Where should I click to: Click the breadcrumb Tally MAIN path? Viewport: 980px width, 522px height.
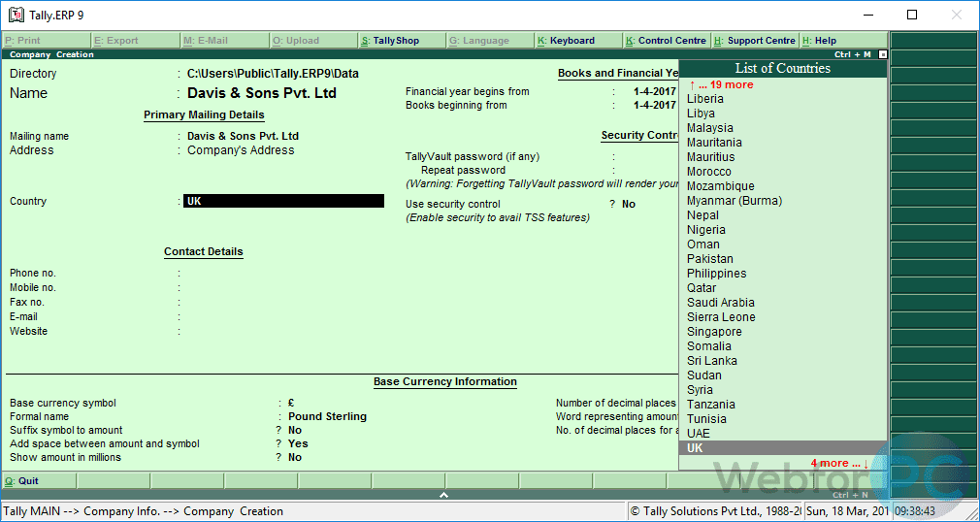(144, 511)
